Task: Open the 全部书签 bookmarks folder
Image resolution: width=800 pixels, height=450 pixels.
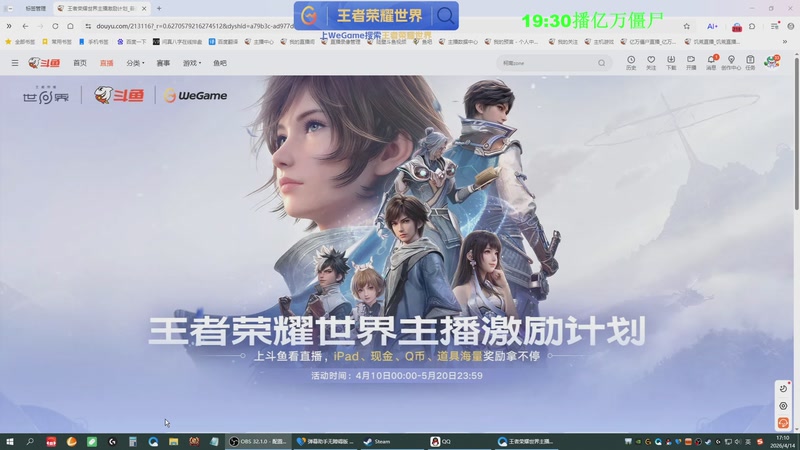Action: point(20,42)
